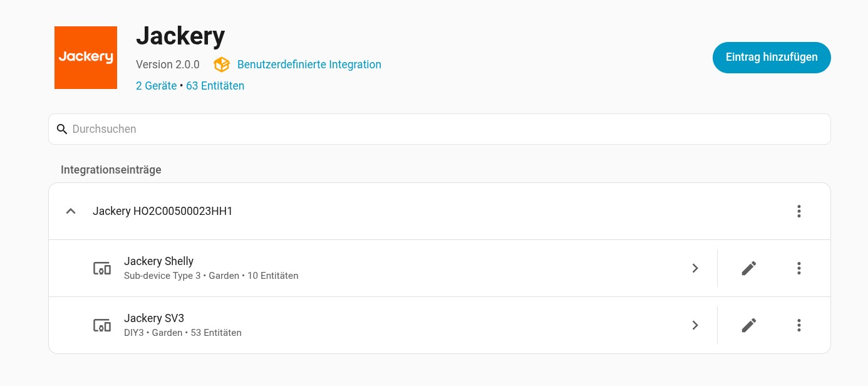The height and width of the screenshot is (386, 868).
Task: Edit Jackery Shelly with the pencil icon
Action: pyautogui.click(x=749, y=268)
